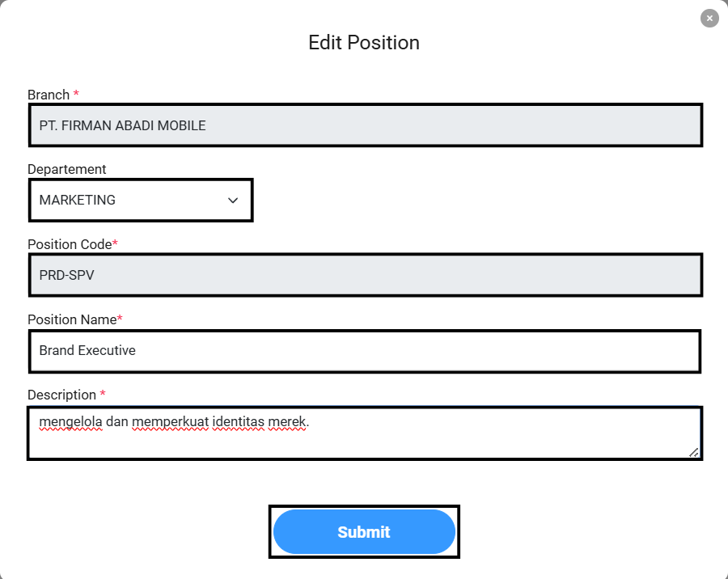The width and height of the screenshot is (728, 579).
Task: Click the X icon to dismiss the form
Action: click(x=709, y=18)
